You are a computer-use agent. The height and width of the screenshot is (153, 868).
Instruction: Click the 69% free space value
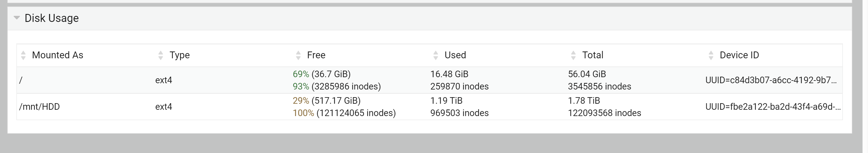click(301, 74)
